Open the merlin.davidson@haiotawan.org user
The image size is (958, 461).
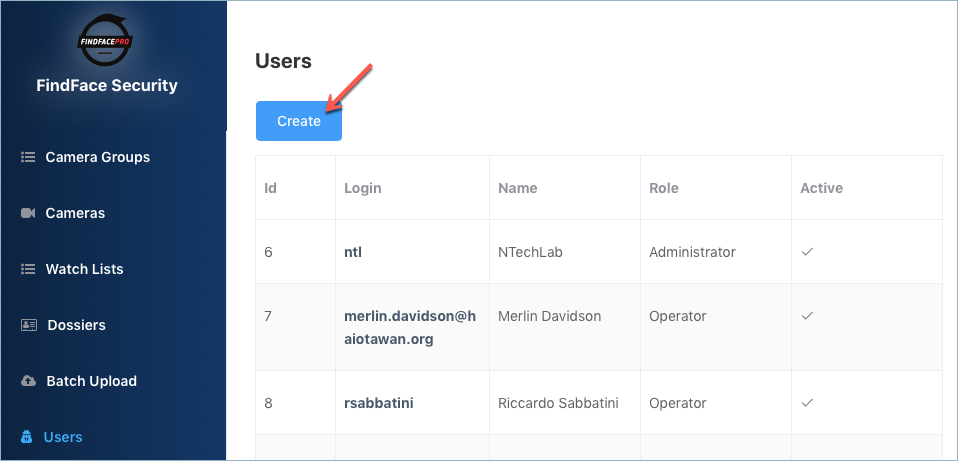click(x=409, y=328)
